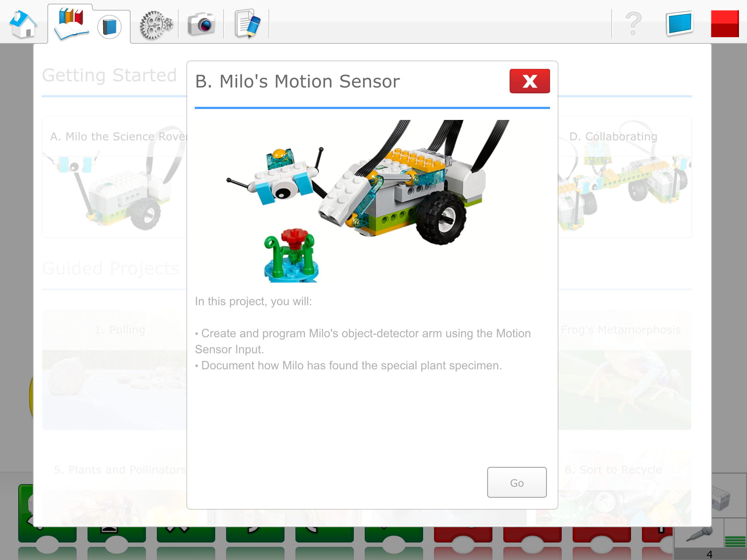Start the project with Go button

coord(517,482)
